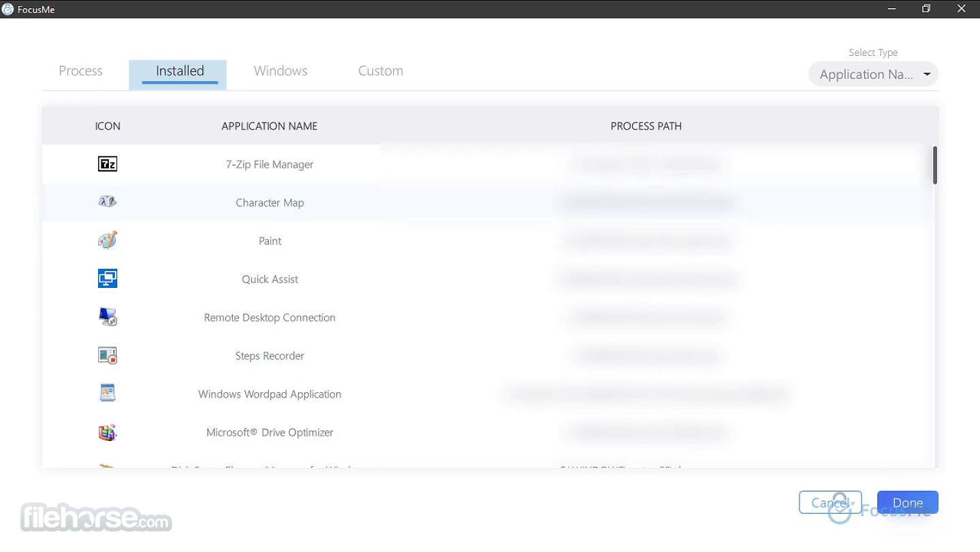Restore down the FocusMe window
The width and height of the screenshot is (980, 552).
point(926,9)
